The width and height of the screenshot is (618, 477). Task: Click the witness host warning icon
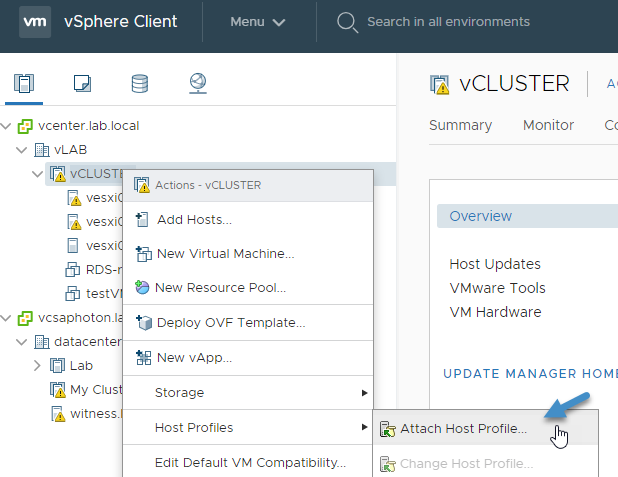[x=58, y=414]
